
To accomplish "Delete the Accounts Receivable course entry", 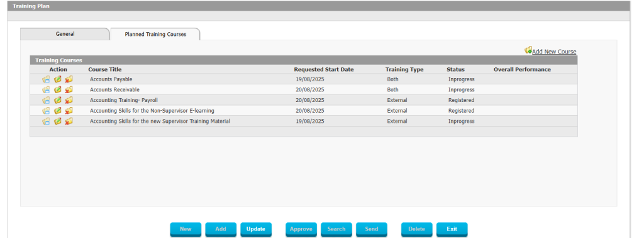I will pos(69,89).
